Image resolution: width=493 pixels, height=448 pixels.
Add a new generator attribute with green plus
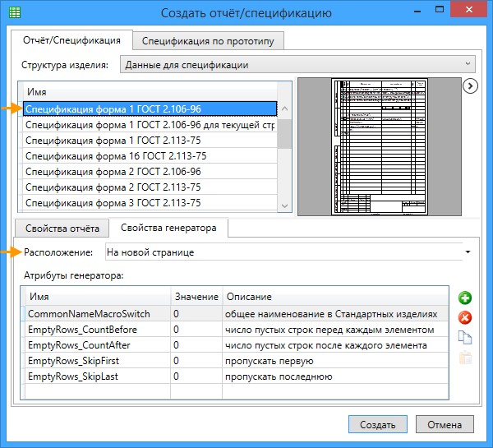(x=464, y=298)
